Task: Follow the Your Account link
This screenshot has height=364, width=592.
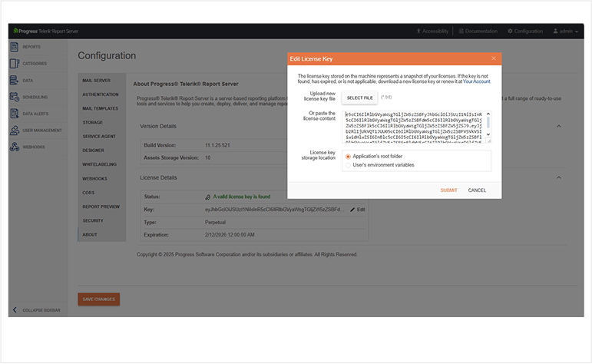Action: (477, 81)
